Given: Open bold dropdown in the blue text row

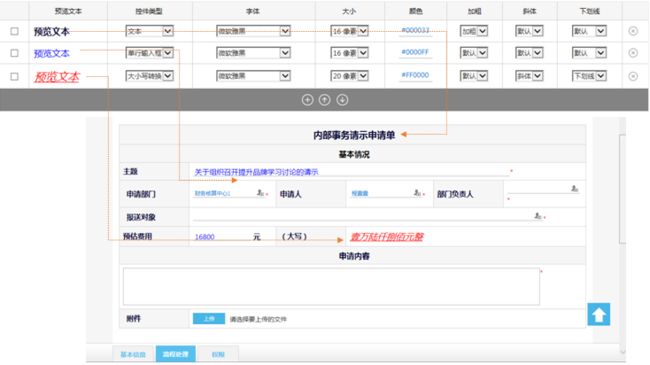Looking at the screenshot, I should tap(474, 53).
